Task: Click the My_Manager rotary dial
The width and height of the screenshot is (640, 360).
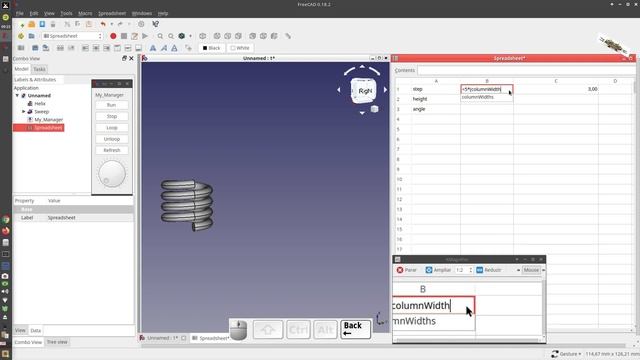Action: (x=111, y=173)
